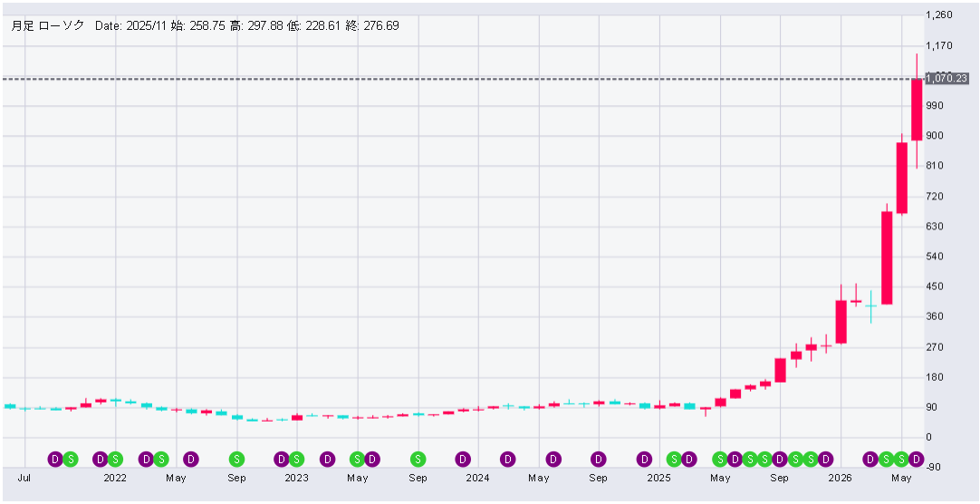Click the S marker at May 2023
The height and width of the screenshot is (504, 980).
point(357,460)
